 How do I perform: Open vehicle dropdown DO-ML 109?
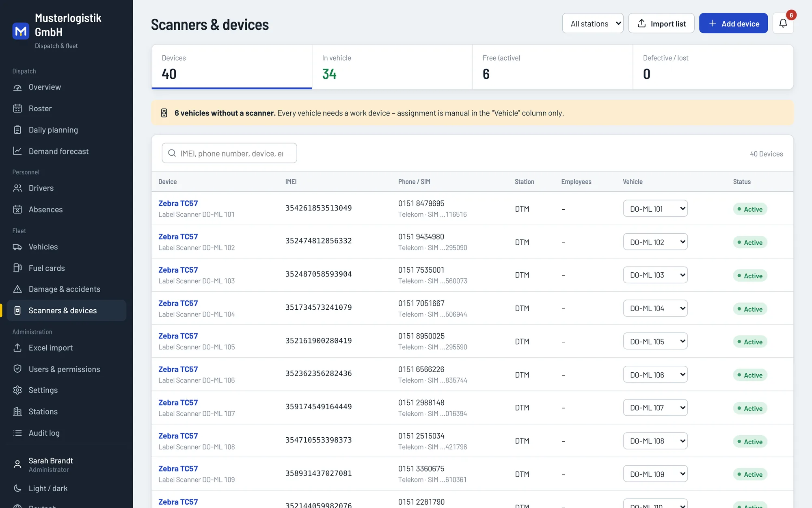coord(655,474)
